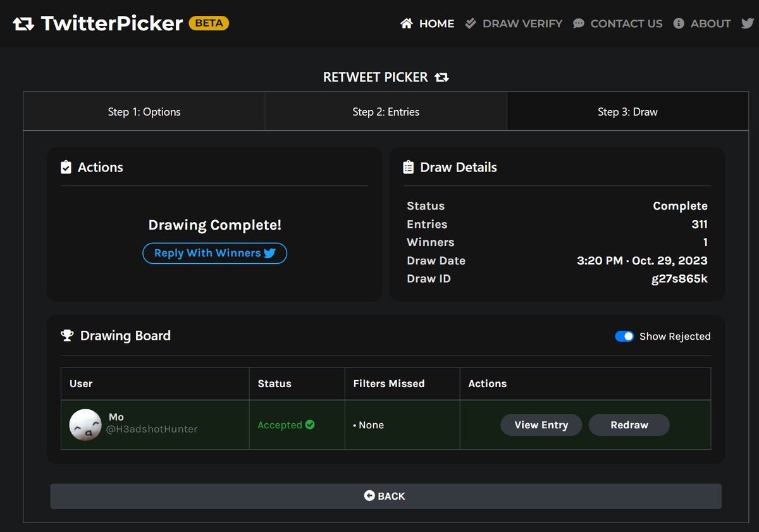Toggle the Show Rejected switch
This screenshot has width=759, height=532.
coord(624,337)
